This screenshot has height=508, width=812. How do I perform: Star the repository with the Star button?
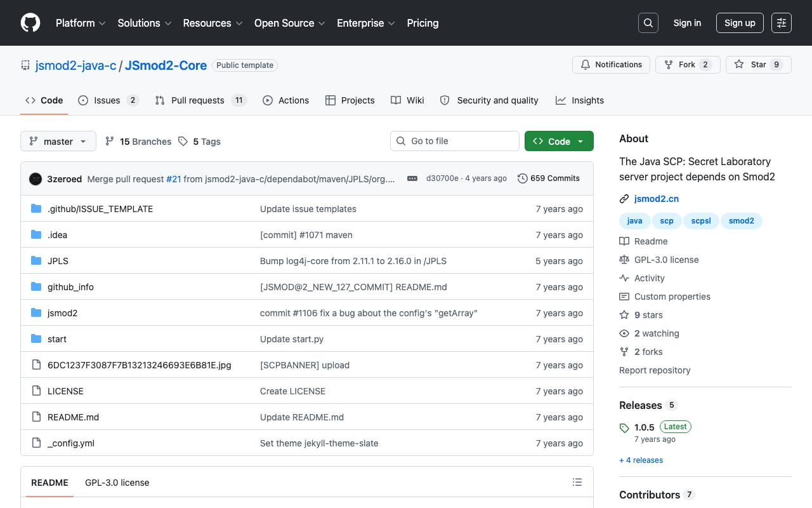click(759, 65)
